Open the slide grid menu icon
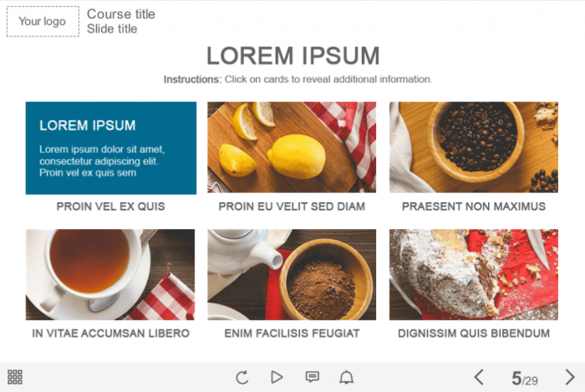This screenshot has width=585, height=392. tap(15, 377)
